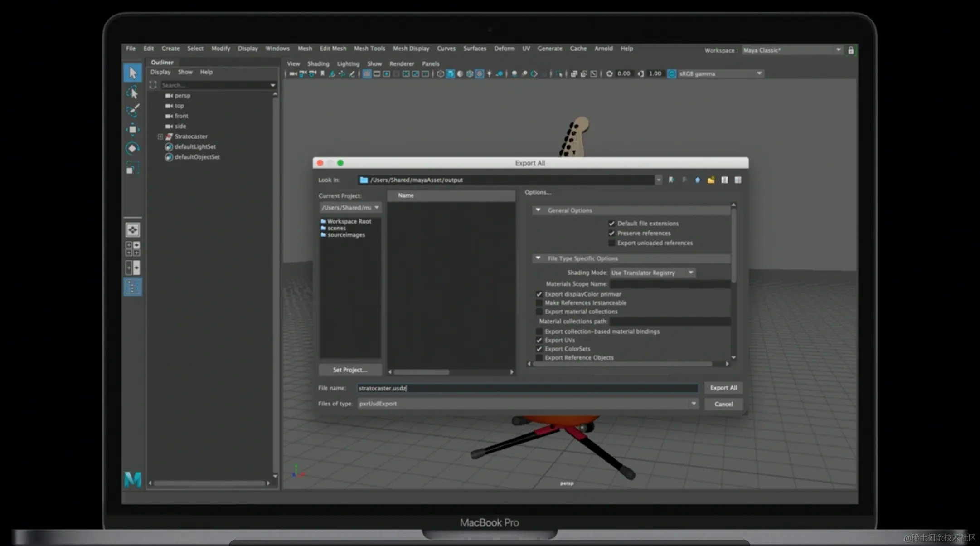
Task: Create new folder in Export dialog
Action: coord(711,180)
